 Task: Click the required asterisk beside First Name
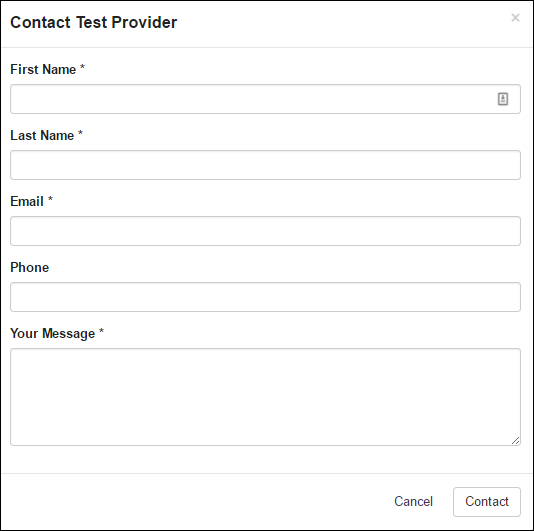[x=82, y=67]
